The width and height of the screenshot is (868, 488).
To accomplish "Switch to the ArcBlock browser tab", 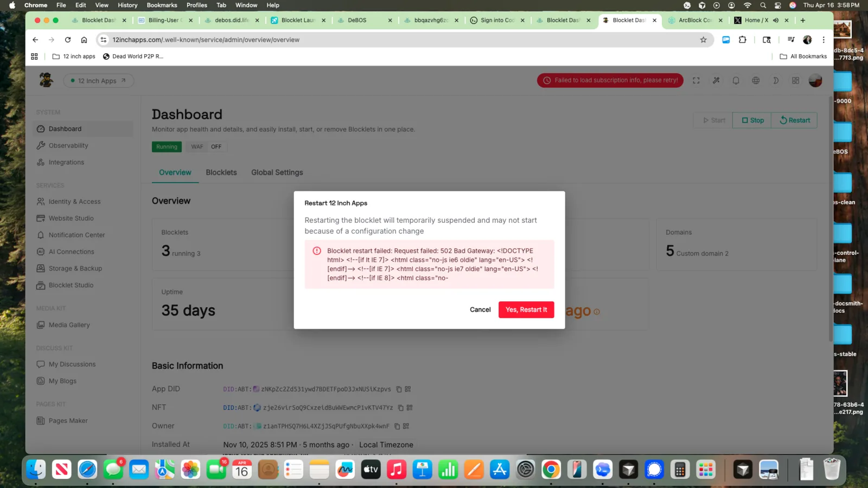I will coord(695,21).
